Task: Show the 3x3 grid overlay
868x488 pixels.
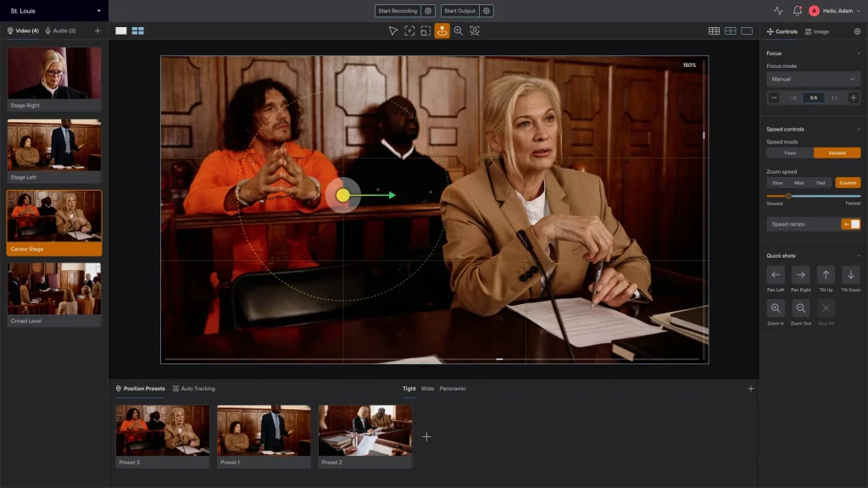Action: click(x=714, y=31)
